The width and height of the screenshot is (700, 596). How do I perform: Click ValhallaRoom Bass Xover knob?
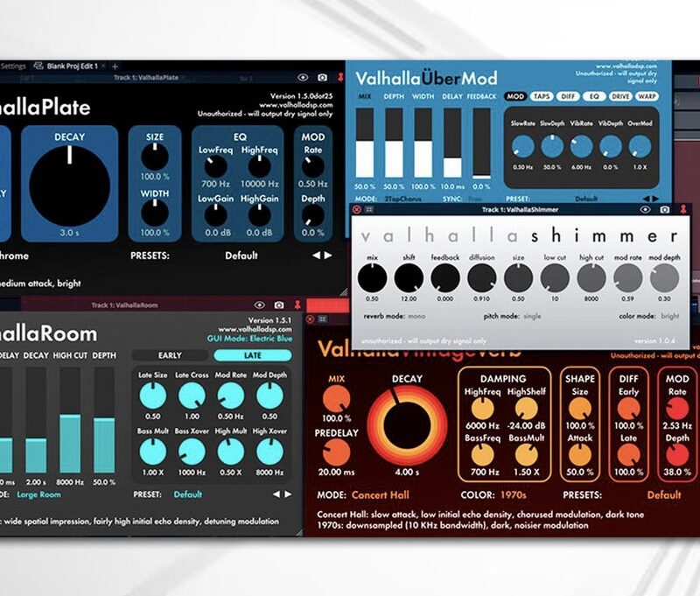tap(192, 452)
